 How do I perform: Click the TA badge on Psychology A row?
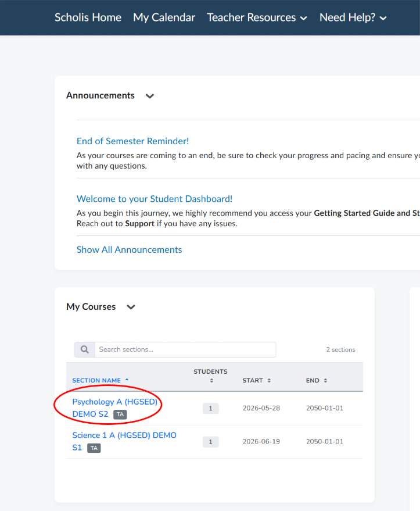120,414
